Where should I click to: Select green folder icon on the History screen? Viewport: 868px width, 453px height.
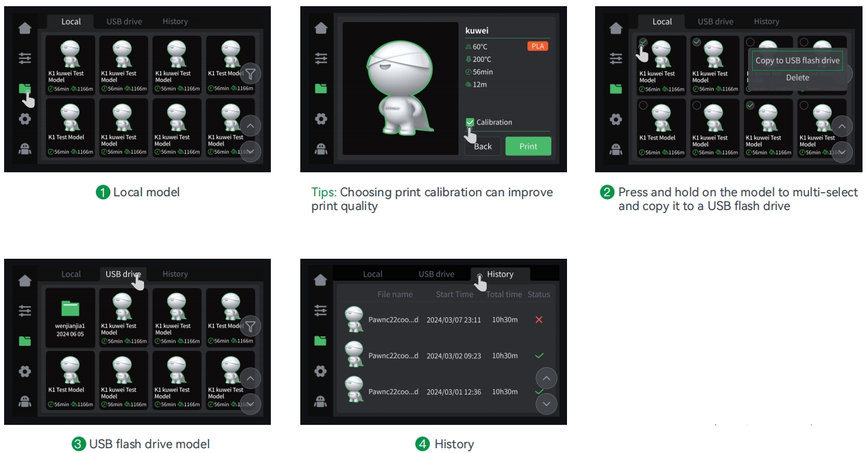tap(321, 340)
